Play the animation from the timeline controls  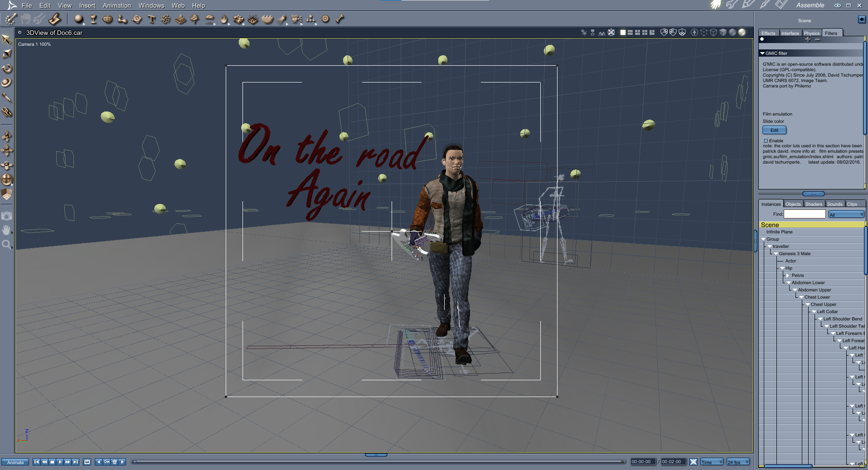(60, 462)
